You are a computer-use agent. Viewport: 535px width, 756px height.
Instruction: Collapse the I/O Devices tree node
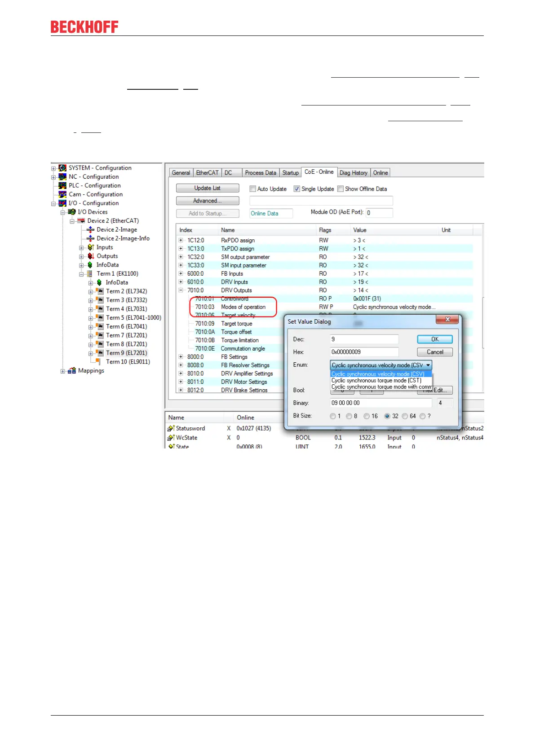pos(63,212)
